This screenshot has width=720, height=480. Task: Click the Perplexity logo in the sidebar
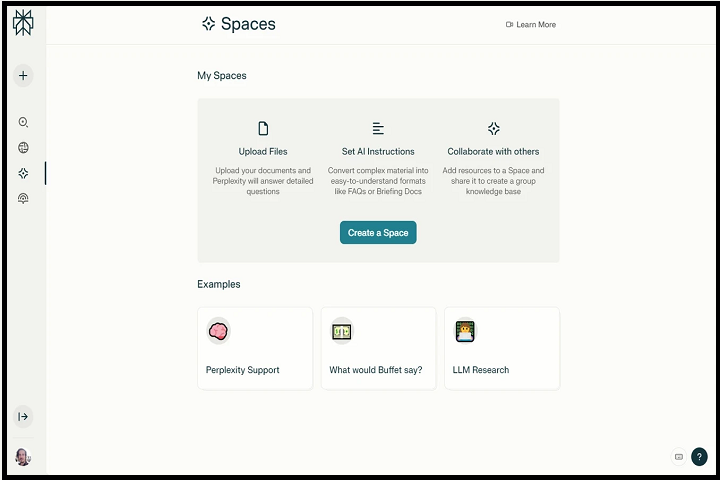pyautogui.click(x=23, y=24)
